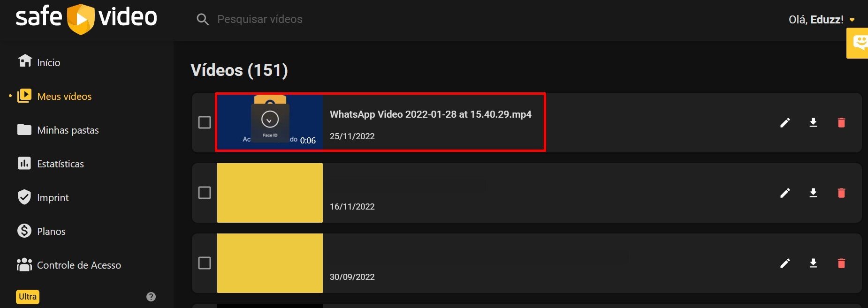Click the help question mark icon
Screen dimensions: 868x308
pyautogui.click(x=151, y=297)
